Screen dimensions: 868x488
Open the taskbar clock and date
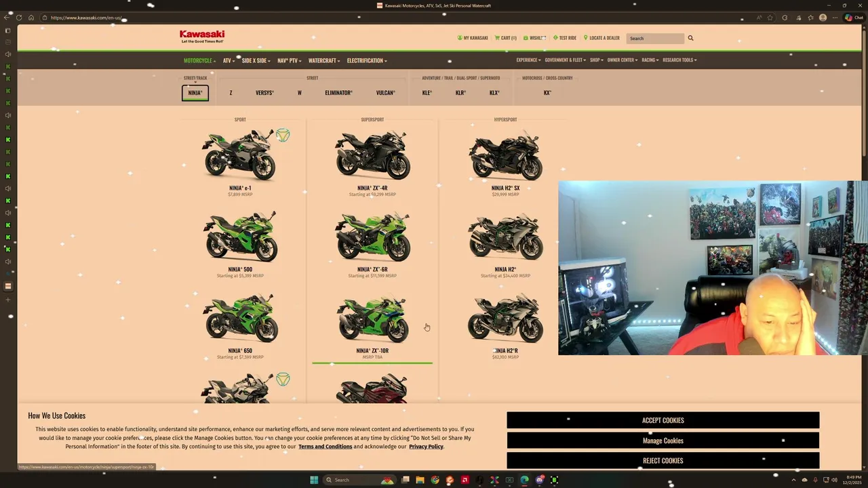coord(852,480)
